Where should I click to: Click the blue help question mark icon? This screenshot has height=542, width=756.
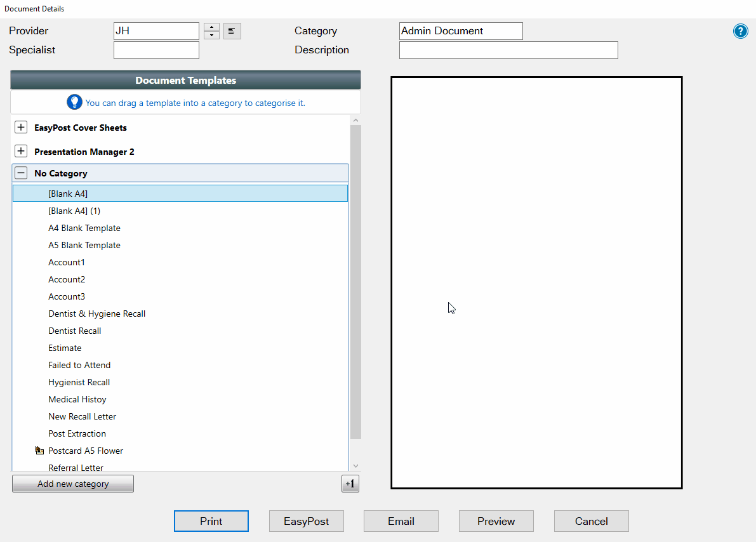[740, 30]
